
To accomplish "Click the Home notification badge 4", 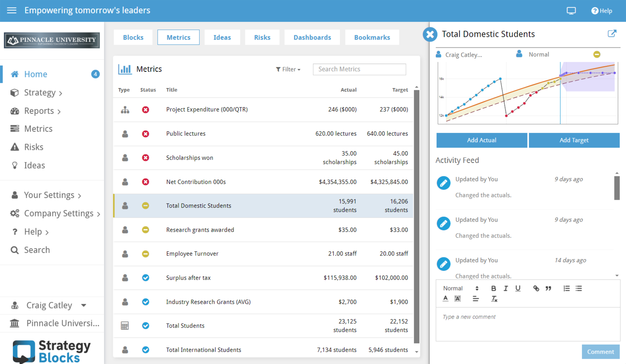I will pos(95,74).
